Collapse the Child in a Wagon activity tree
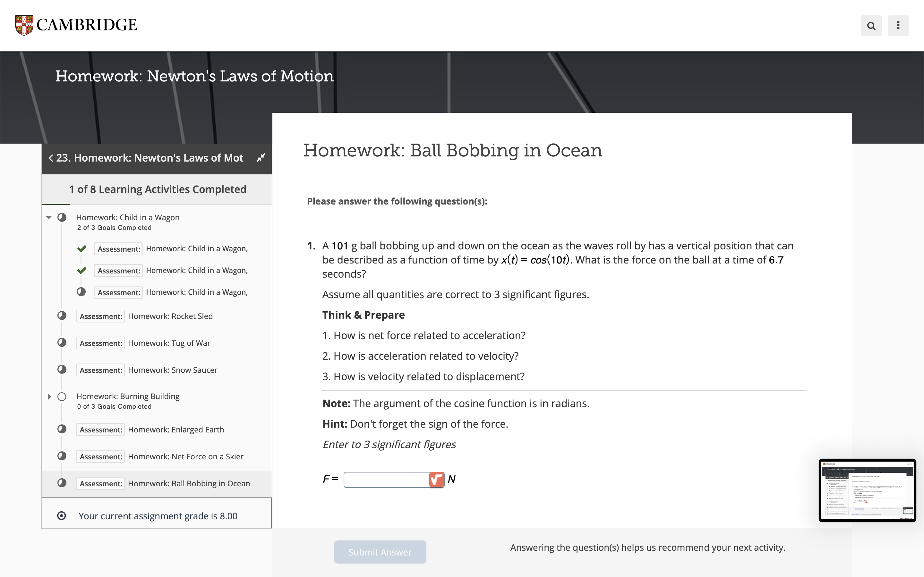 coord(49,217)
